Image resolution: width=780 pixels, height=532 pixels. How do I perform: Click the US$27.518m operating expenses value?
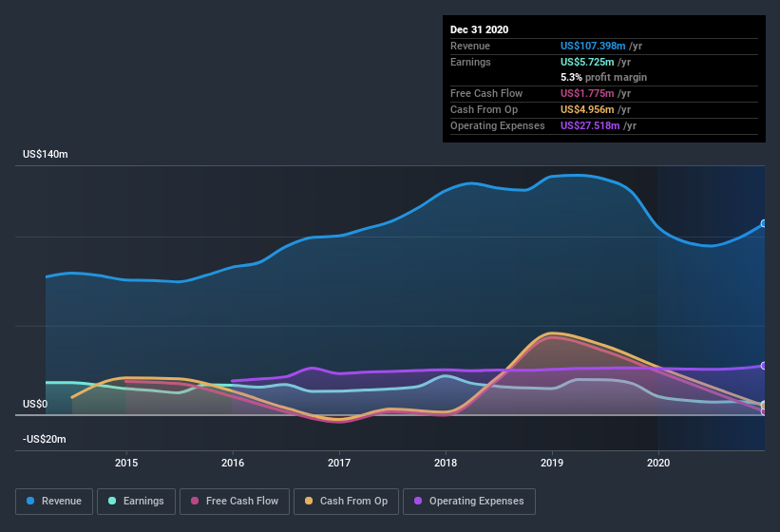[590, 125]
